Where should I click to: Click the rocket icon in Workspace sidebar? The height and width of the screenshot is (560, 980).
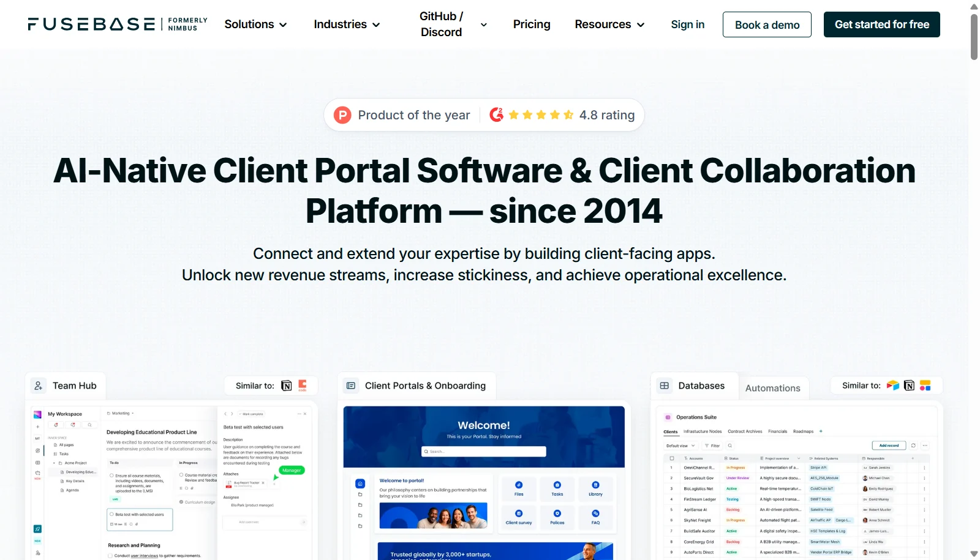[x=37, y=529]
